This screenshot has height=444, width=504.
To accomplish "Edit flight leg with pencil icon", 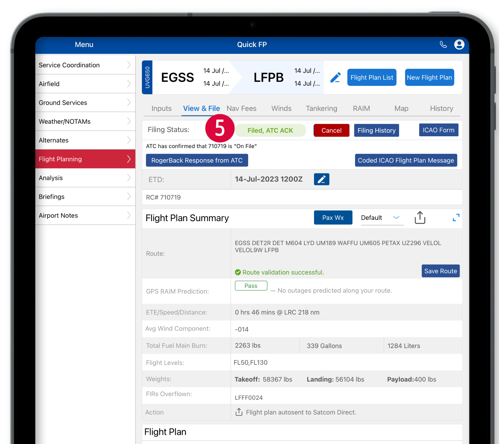I will [335, 77].
